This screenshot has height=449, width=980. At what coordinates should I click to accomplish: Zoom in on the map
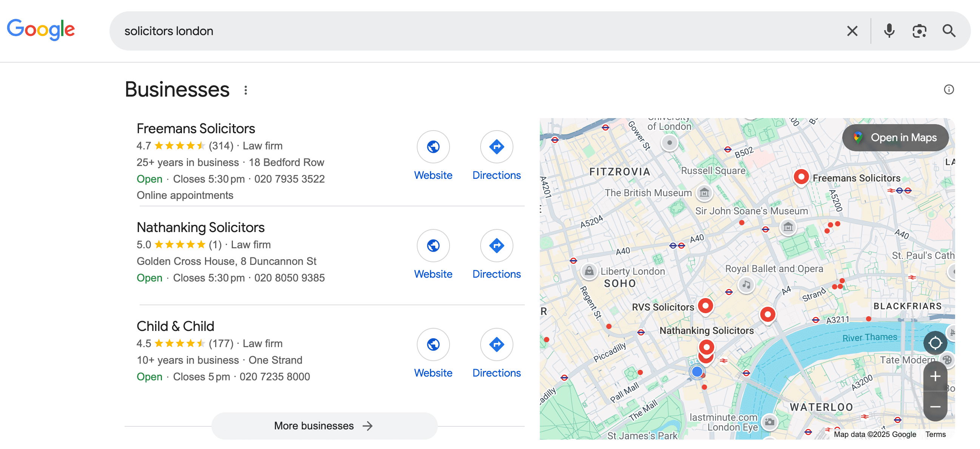pyautogui.click(x=935, y=377)
